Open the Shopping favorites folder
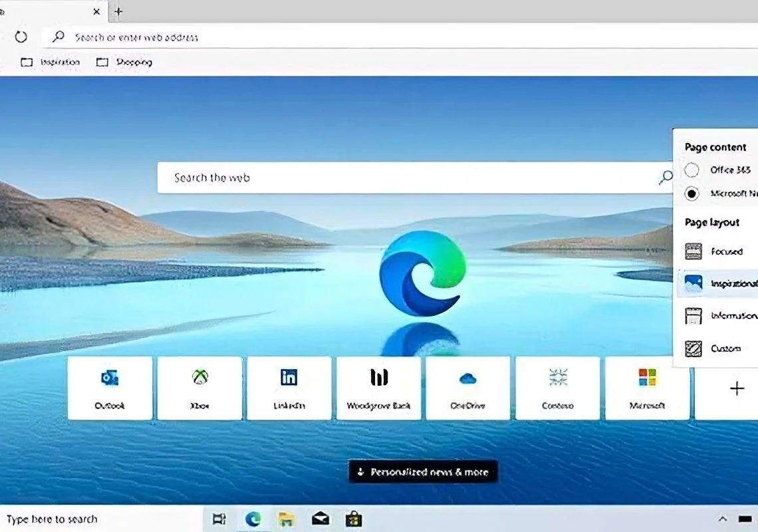The height and width of the screenshot is (532, 758). (124, 62)
